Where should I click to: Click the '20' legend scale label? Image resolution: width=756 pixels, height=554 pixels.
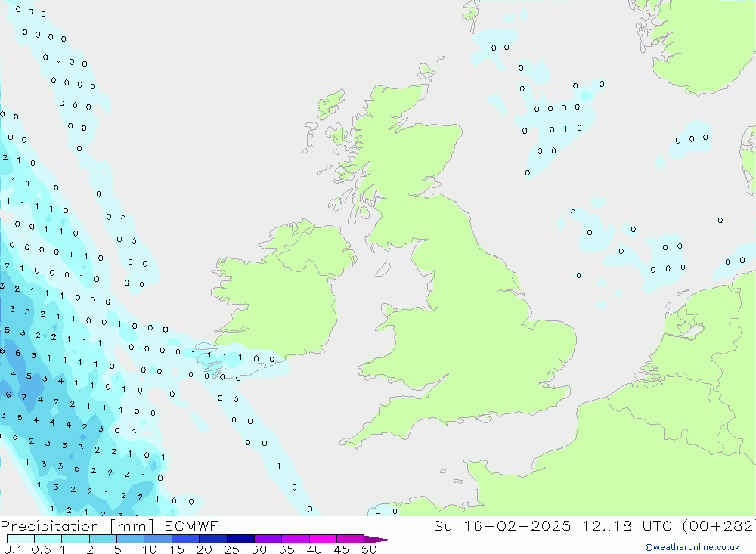[204, 549]
